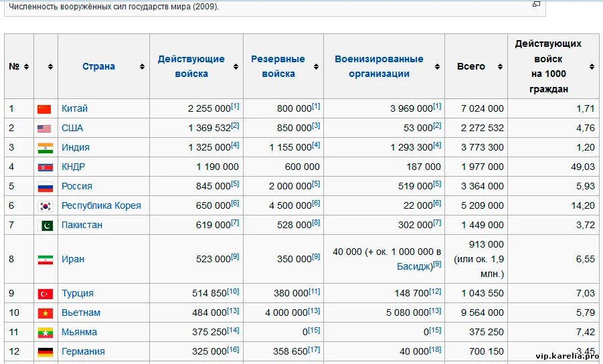Sort by Военизированные организации sort arrows
This screenshot has height=364, width=603.
(x=437, y=66)
